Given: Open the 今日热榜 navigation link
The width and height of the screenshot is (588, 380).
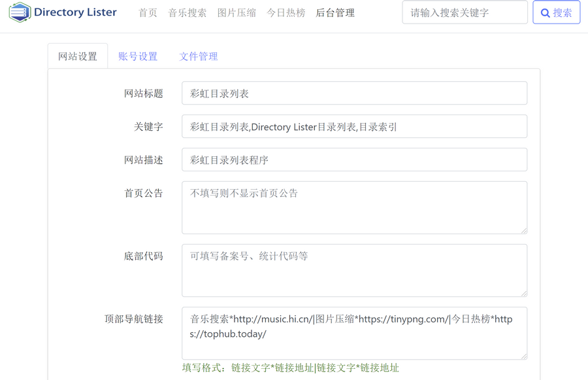Looking at the screenshot, I should pyautogui.click(x=286, y=13).
